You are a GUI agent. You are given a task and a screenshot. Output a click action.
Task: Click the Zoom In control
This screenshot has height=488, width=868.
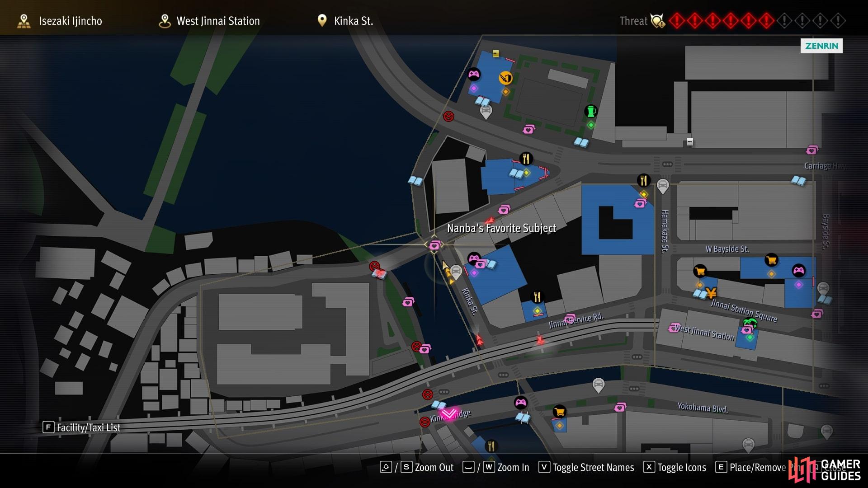(x=496, y=467)
